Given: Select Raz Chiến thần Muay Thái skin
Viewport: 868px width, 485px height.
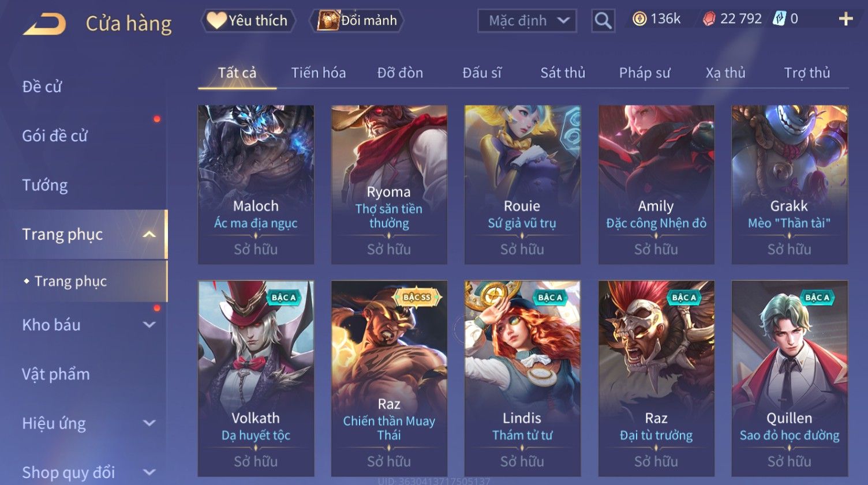Looking at the screenshot, I should [x=389, y=378].
